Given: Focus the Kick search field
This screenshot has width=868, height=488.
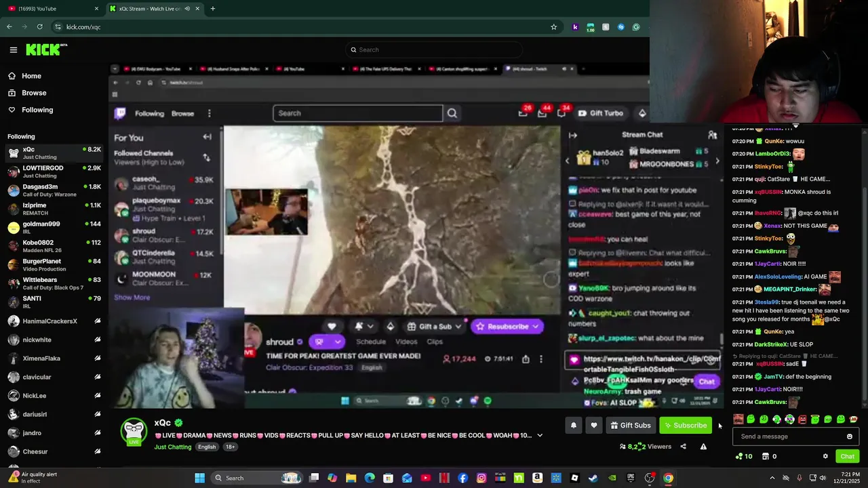Looking at the screenshot, I should [434, 49].
